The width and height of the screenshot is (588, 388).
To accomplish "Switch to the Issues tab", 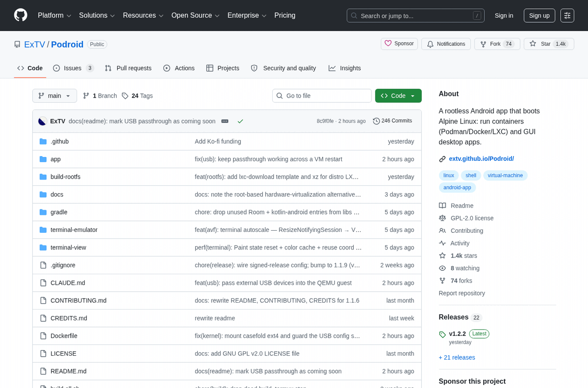I will (x=73, y=68).
